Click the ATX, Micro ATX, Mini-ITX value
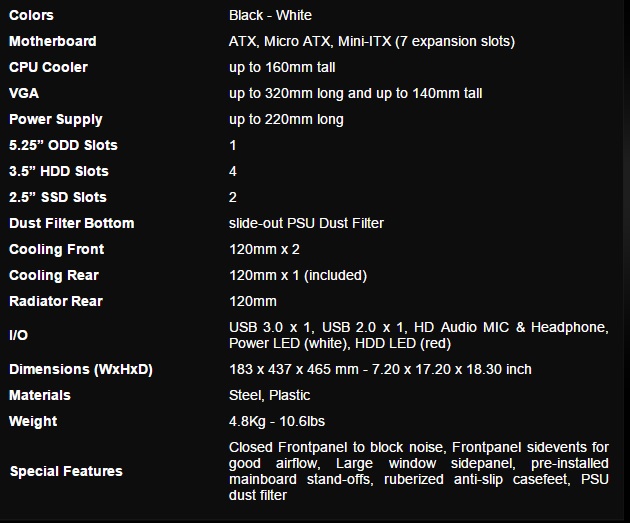 click(x=371, y=41)
